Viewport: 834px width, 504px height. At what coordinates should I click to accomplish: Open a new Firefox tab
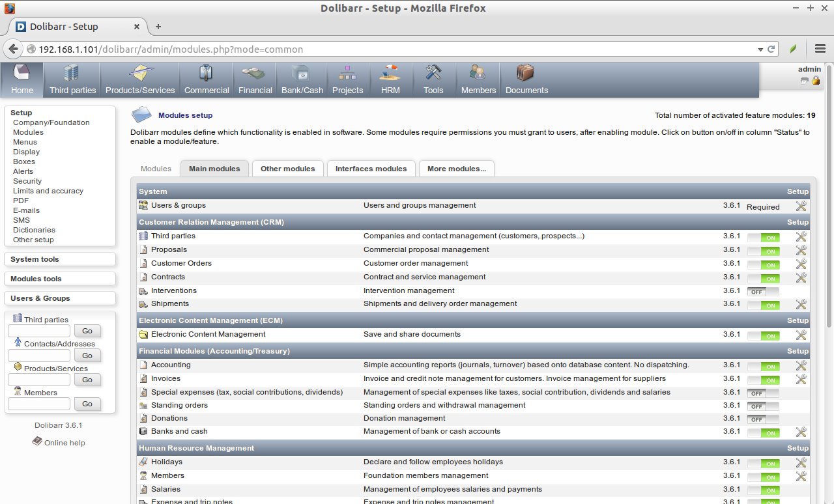pos(158,27)
